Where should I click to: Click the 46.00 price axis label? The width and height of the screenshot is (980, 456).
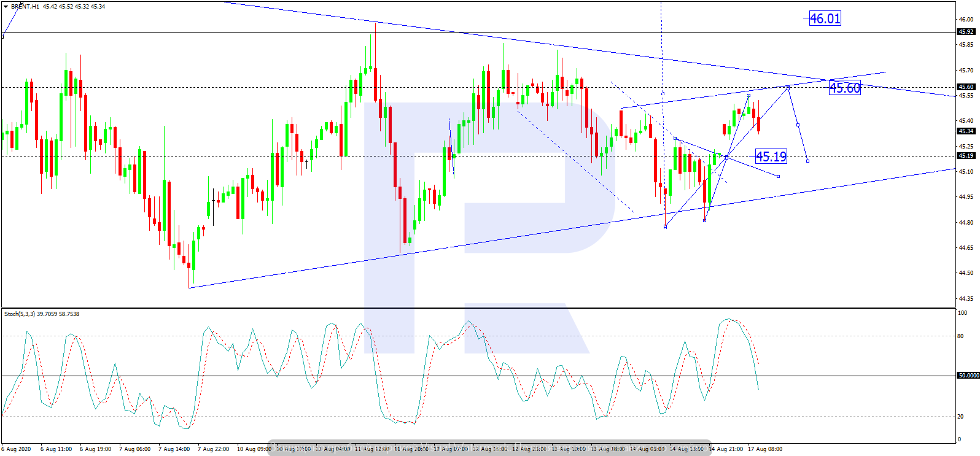pos(966,19)
